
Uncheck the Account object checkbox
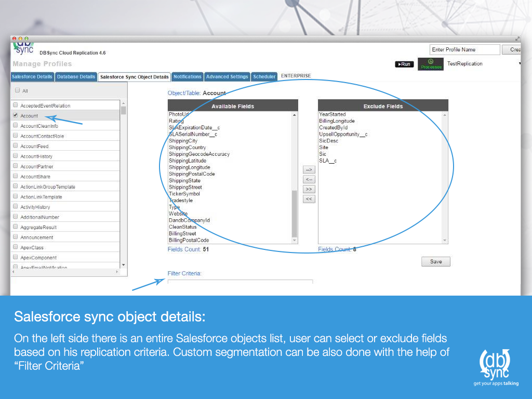(15, 116)
